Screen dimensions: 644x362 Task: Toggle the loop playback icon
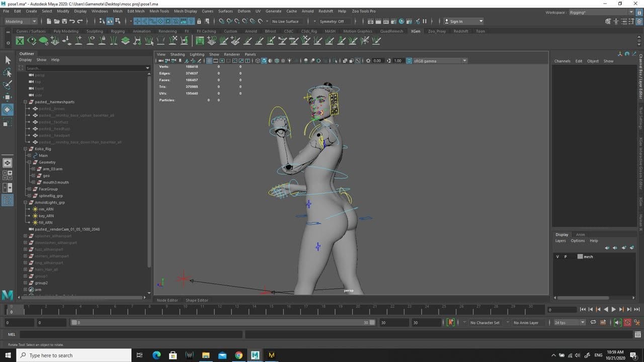pyautogui.click(x=593, y=322)
